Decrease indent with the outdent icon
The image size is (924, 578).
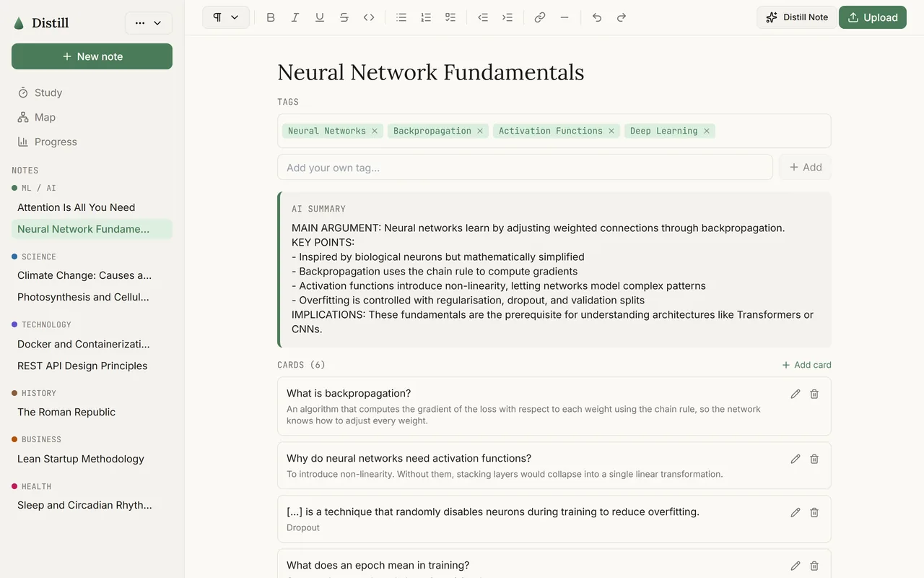483,17
